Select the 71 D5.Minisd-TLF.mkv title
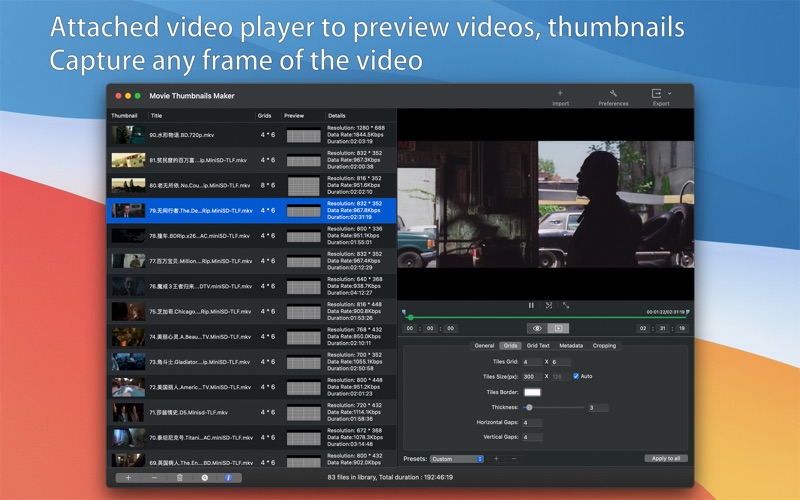This screenshot has width=800, height=500. coord(188,413)
